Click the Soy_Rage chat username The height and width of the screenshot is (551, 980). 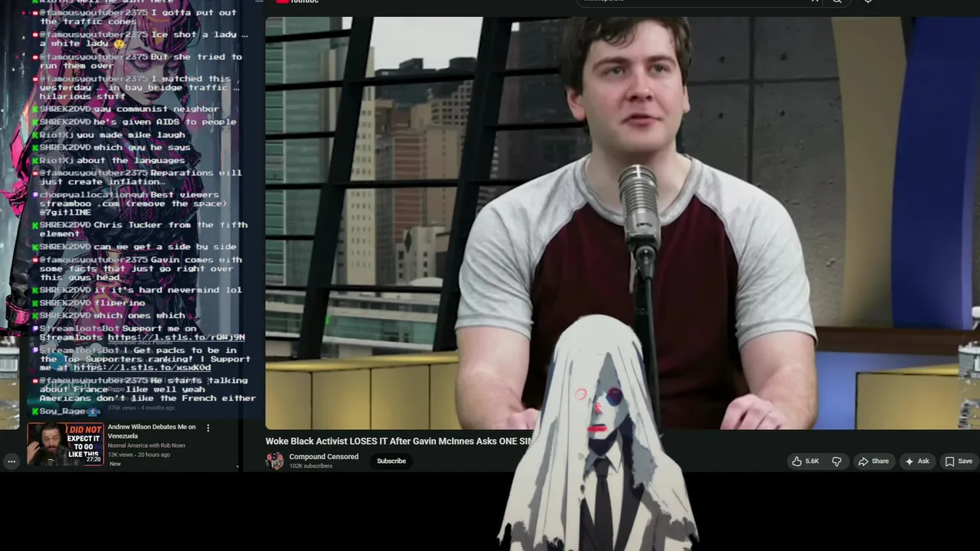(x=63, y=412)
